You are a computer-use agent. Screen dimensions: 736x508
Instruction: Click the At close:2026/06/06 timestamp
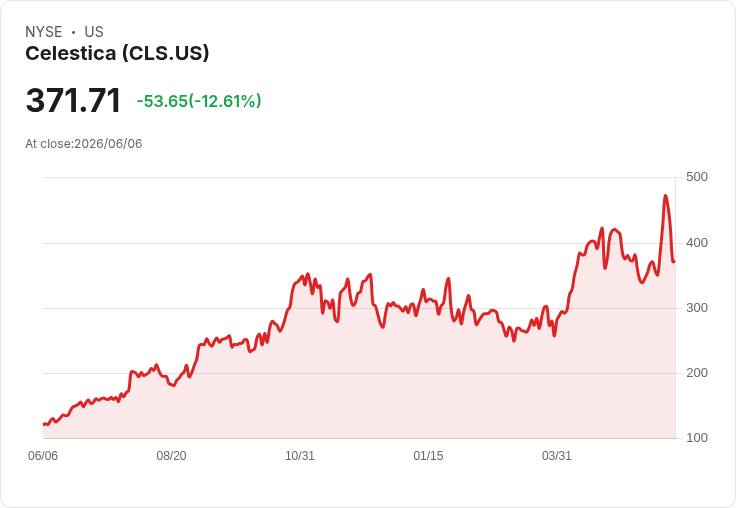[84, 144]
